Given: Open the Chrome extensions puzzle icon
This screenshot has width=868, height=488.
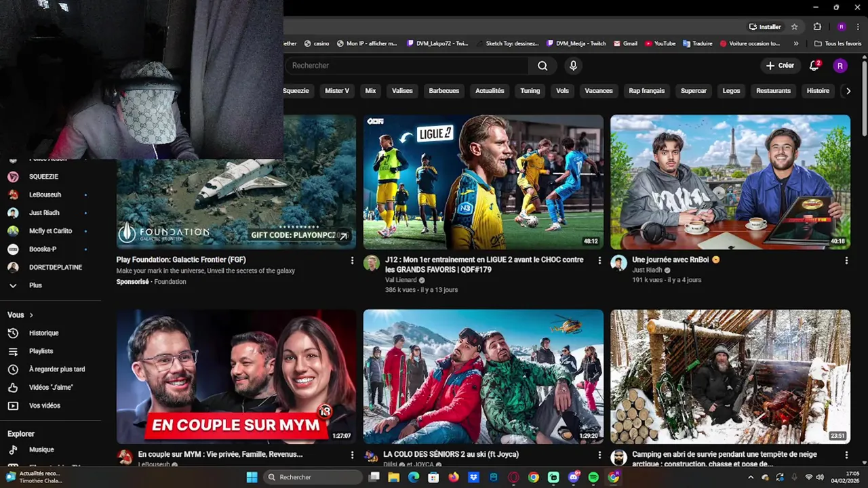Looking at the screenshot, I should pos(817,27).
